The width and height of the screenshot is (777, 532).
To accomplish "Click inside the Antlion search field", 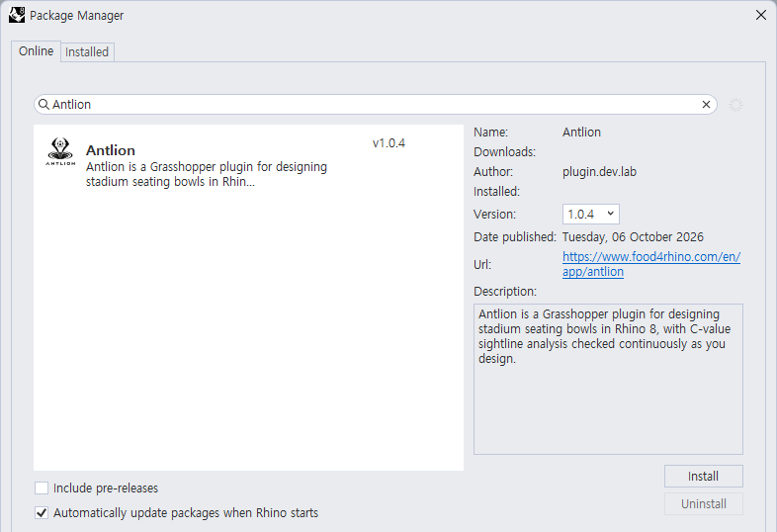I will click(x=375, y=105).
